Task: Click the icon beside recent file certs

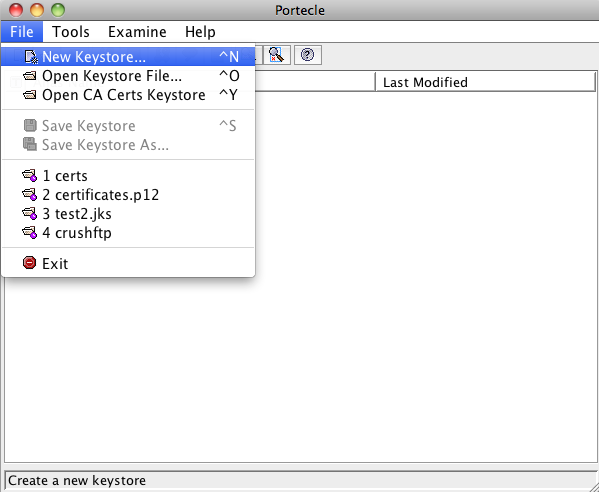Action: (x=29, y=176)
